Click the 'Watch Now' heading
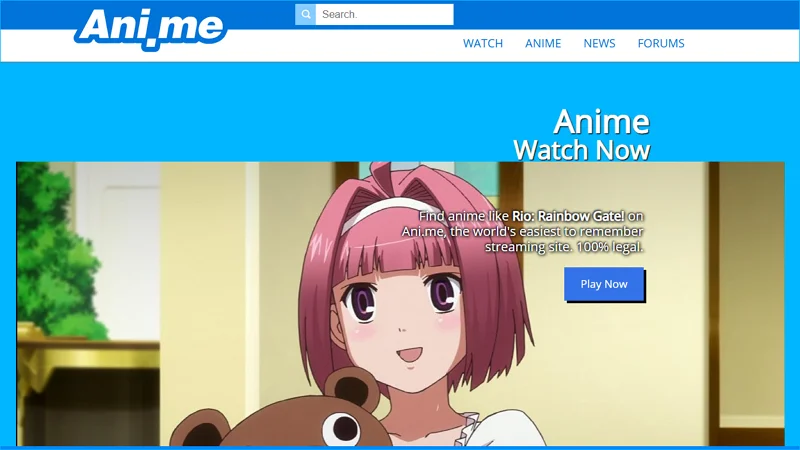 [582, 150]
